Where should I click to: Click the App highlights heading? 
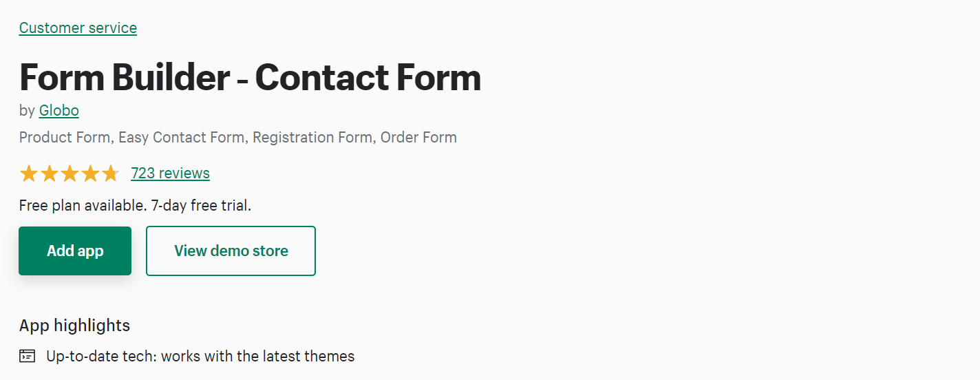click(74, 325)
